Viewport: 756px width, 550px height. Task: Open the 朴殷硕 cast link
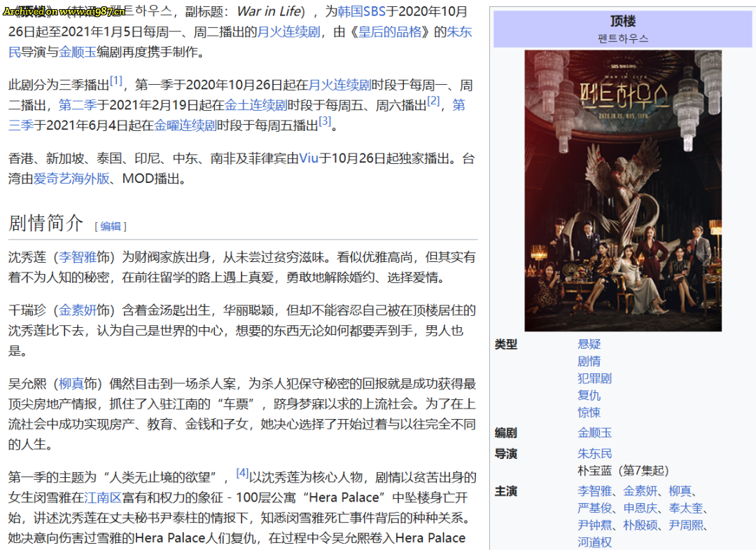click(x=640, y=525)
